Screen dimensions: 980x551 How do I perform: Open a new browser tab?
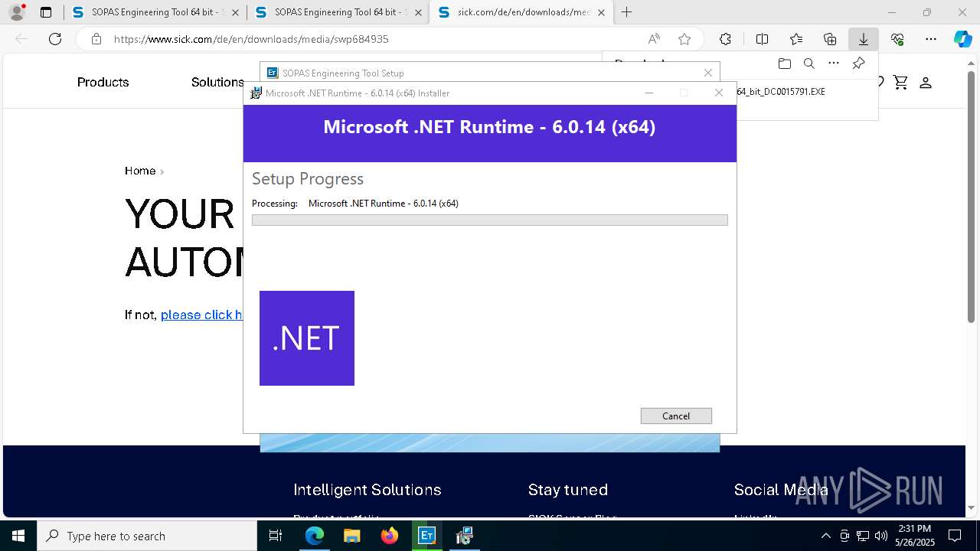point(627,12)
